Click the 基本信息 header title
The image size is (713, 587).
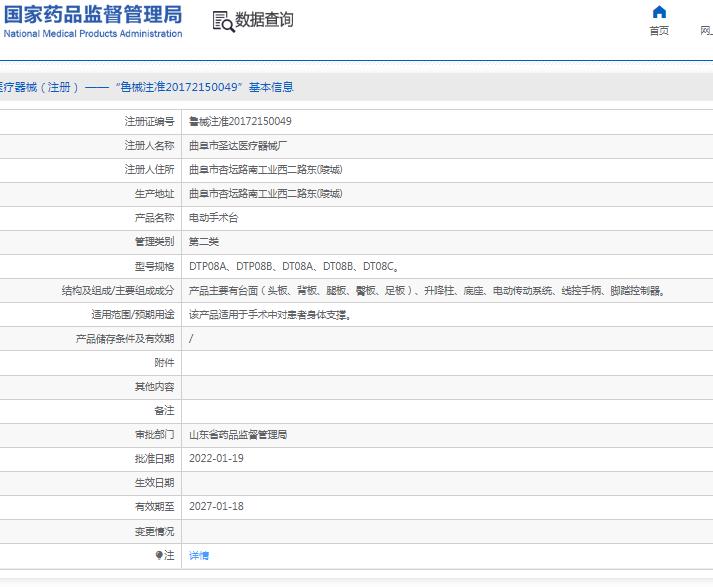[271, 87]
